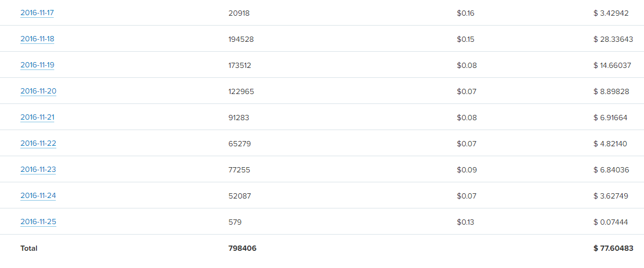The height and width of the screenshot is (268, 644).
Task: Click the total count 798406
Action: tap(242, 248)
